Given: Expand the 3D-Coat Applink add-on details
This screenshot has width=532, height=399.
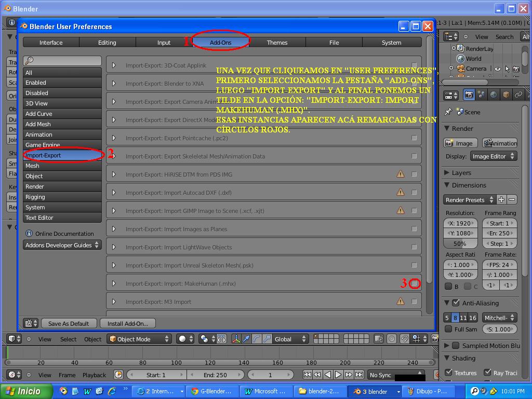Looking at the screenshot, I should pyautogui.click(x=114, y=65).
